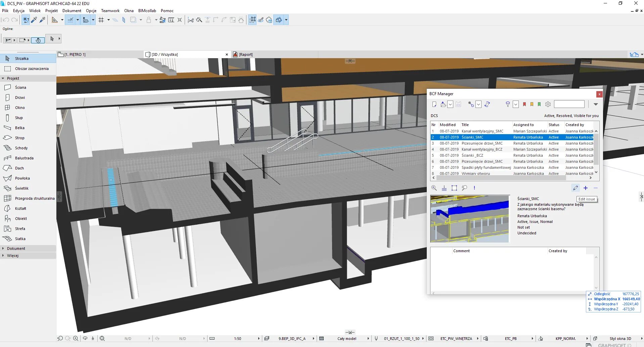Viewport: 644px width, 347px height.
Task: Select the Balustrada railing tool
Action: click(28, 158)
